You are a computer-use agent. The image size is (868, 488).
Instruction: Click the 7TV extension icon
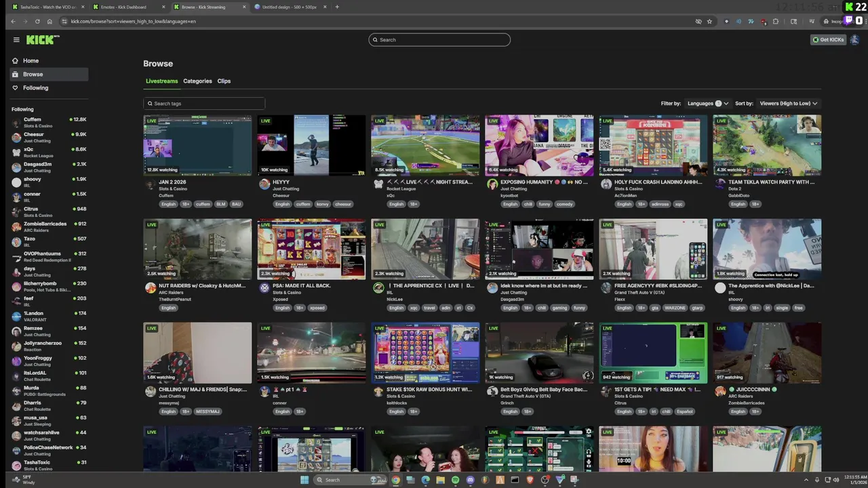(751, 21)
